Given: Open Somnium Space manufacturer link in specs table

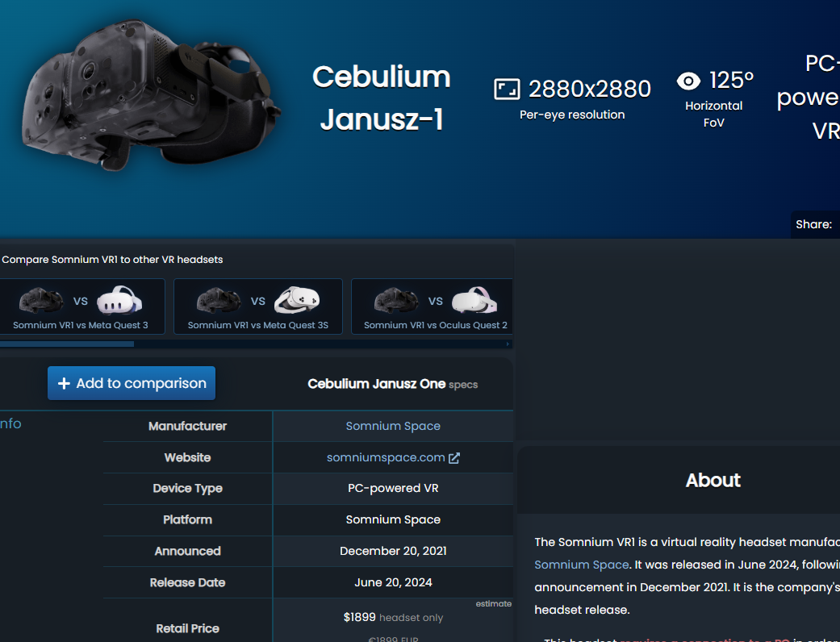Looking at the screenshot, I should 393,426.
